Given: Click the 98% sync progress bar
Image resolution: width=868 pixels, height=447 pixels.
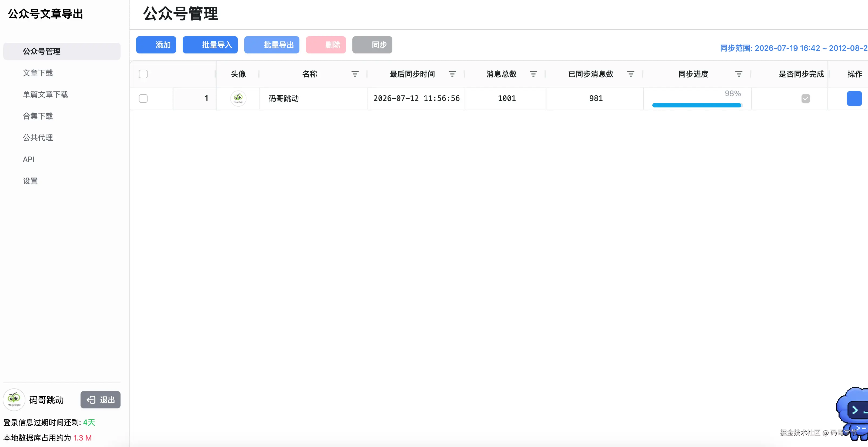Looking at the screenshot, I should 697,105.
